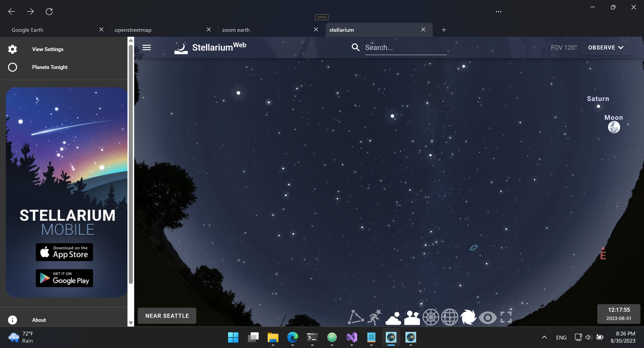The image size is (644, 348).
Task: Enable night mode with the eye icon
Action: click(487, 317)
